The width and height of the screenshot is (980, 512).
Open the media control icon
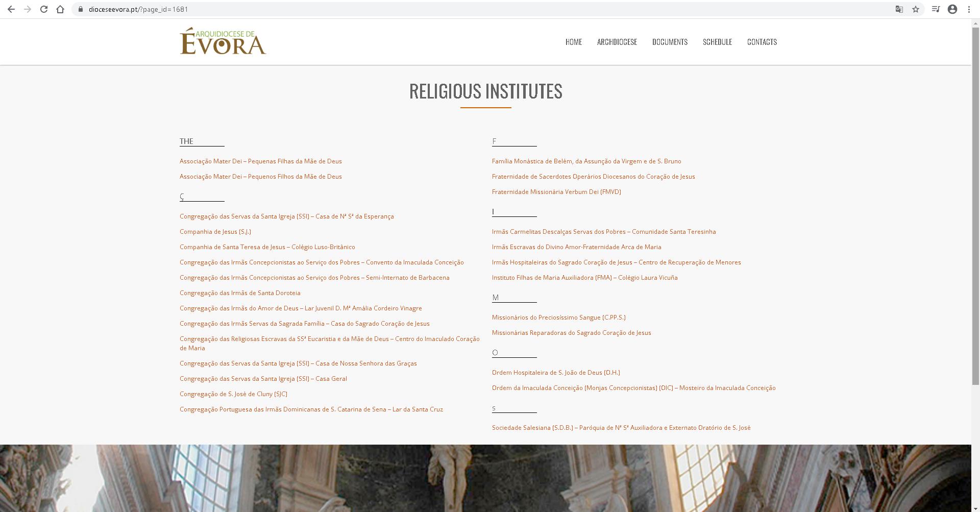coord(936,9)
